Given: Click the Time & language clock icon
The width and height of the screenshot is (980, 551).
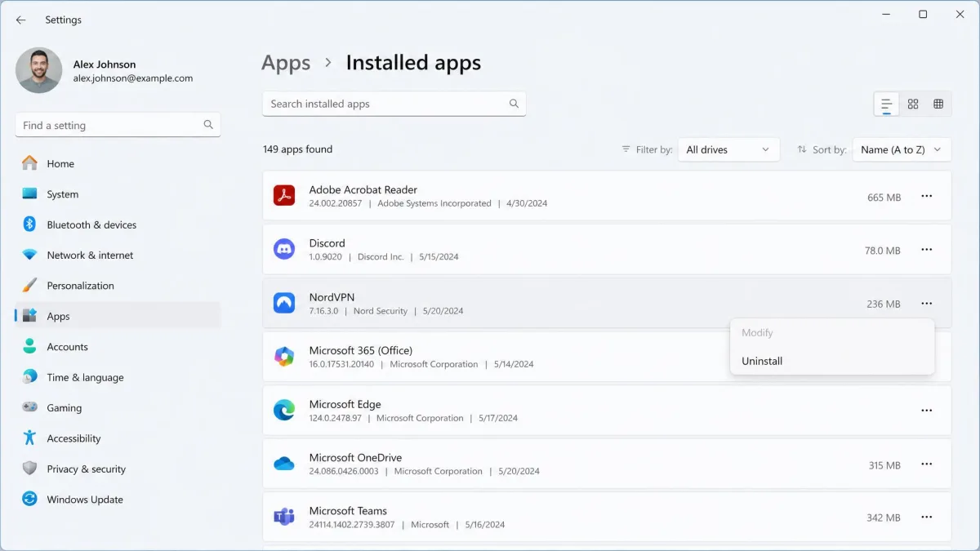Looking at the screenshot, I should click(x=29, y=377).
